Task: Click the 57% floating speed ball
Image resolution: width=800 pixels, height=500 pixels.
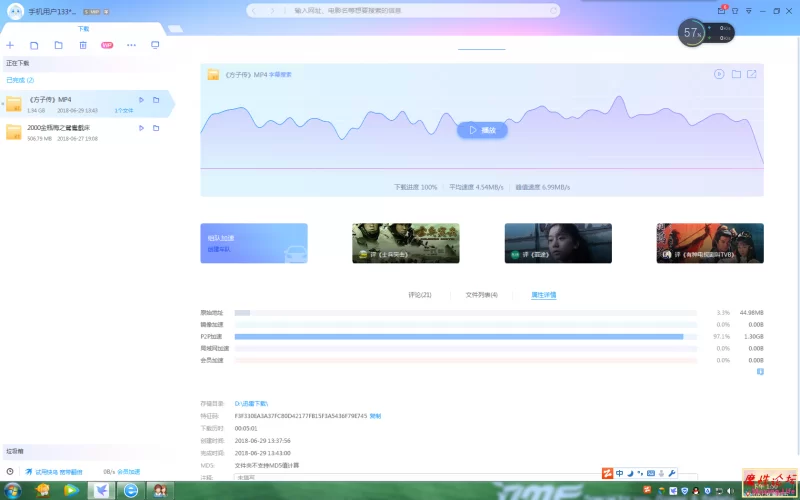Action: tap(692, 33)
